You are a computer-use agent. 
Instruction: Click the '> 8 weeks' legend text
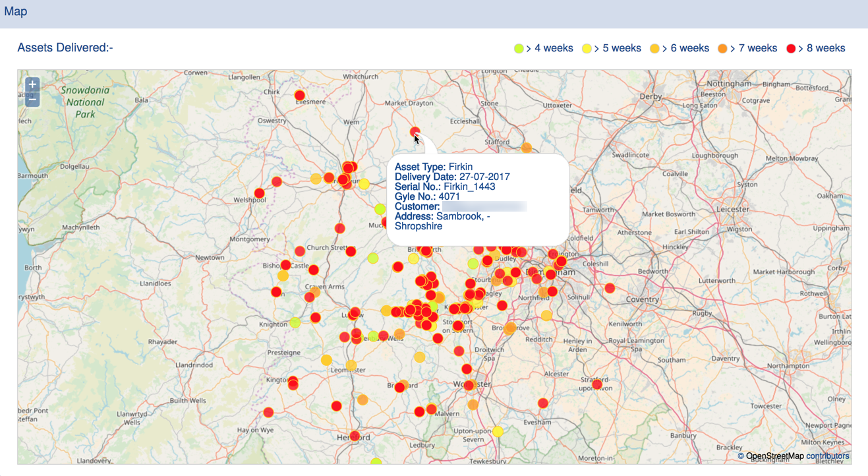[x=822, y=48]
